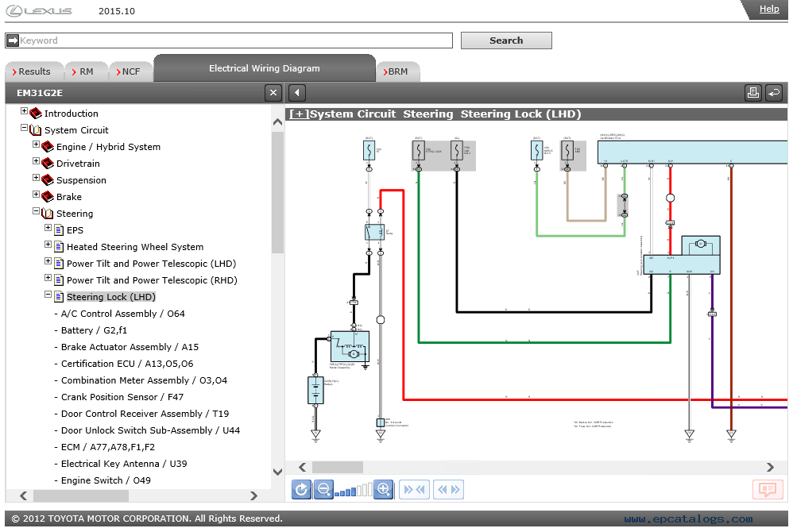793x532 pixels.
Task: Expand the Suspension node
Action: click(x=36, y=177)
